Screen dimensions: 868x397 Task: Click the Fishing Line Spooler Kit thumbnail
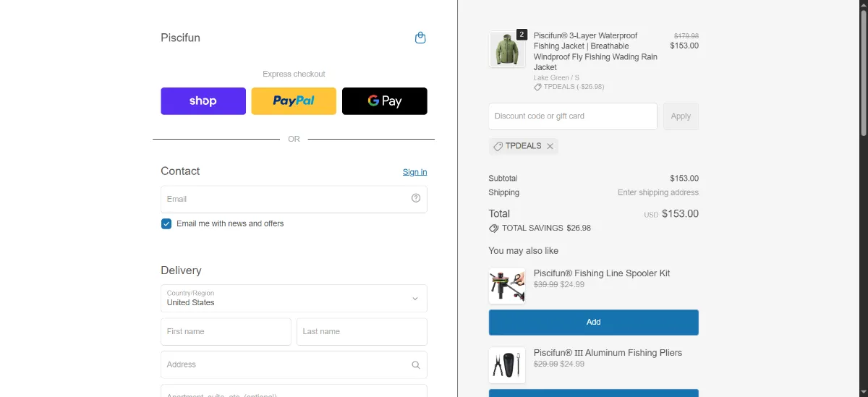(507, 286)
